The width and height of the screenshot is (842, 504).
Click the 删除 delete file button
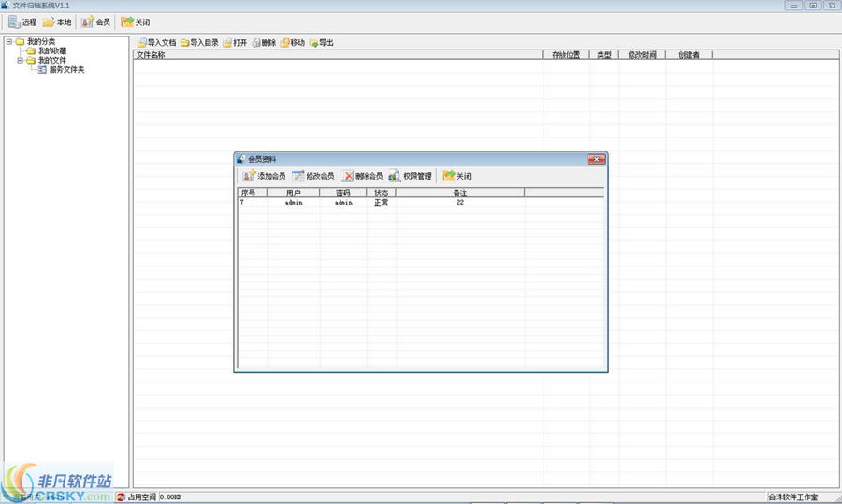tap(264, 42)
